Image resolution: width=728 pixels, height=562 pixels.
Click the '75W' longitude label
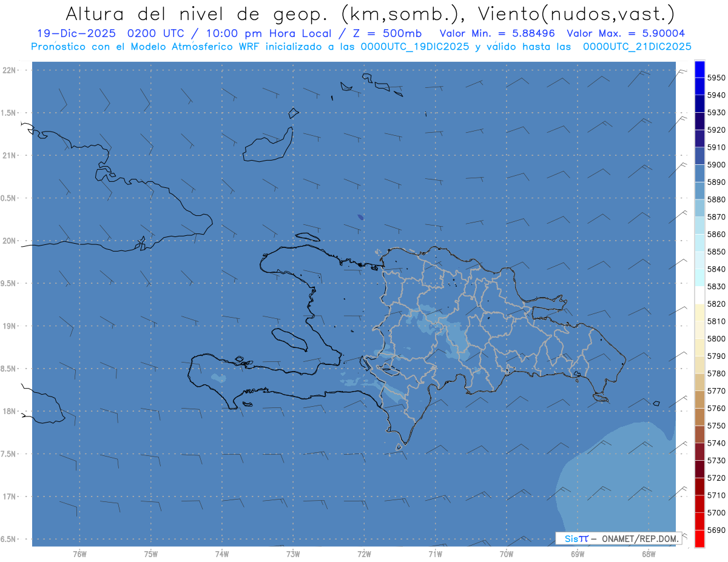coord(151,554)
